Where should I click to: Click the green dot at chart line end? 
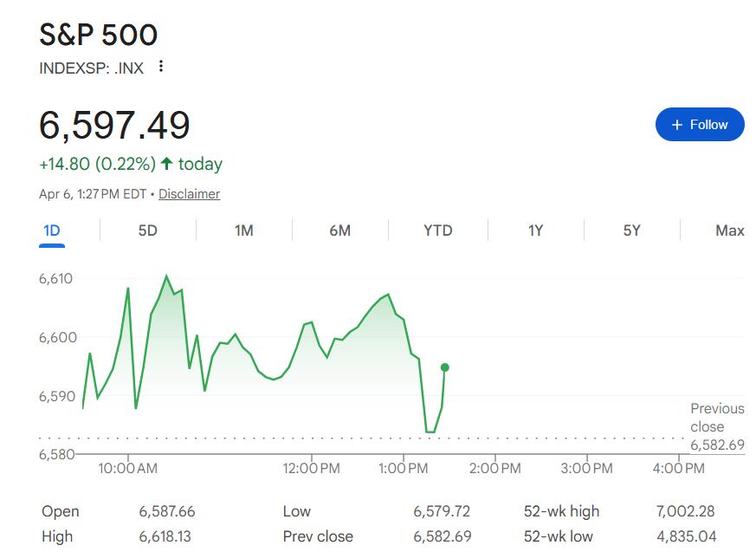pyautogui.click(x=445, y=367)
